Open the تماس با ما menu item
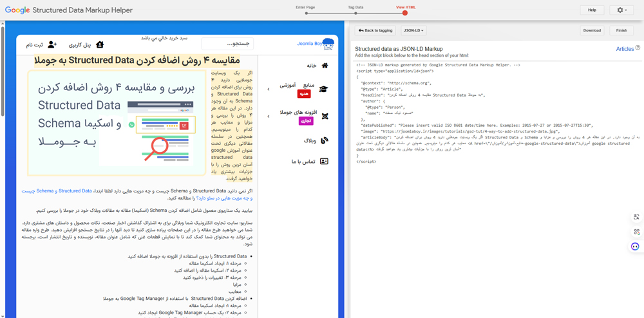This screenshot has height=318, width=644. click(x=302, y=162)
